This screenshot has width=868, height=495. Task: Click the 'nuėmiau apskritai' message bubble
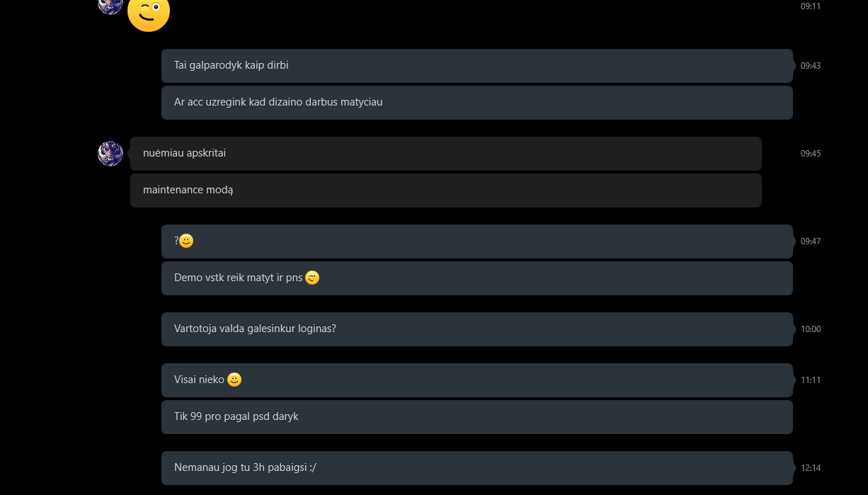point(446,154)
